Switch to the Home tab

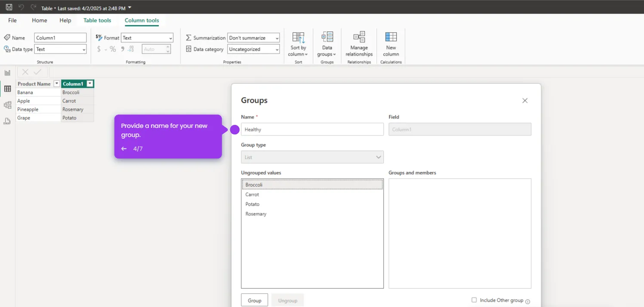point(40,20)
